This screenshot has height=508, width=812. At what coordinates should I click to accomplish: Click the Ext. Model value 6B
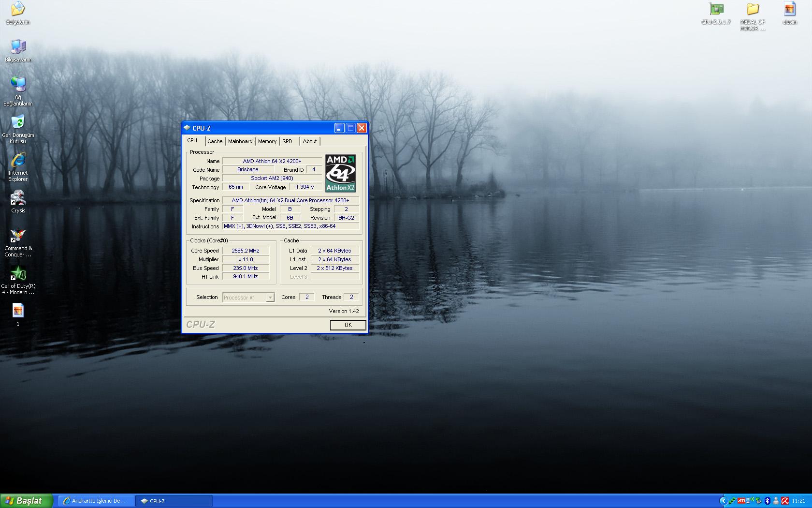(290, 218)
